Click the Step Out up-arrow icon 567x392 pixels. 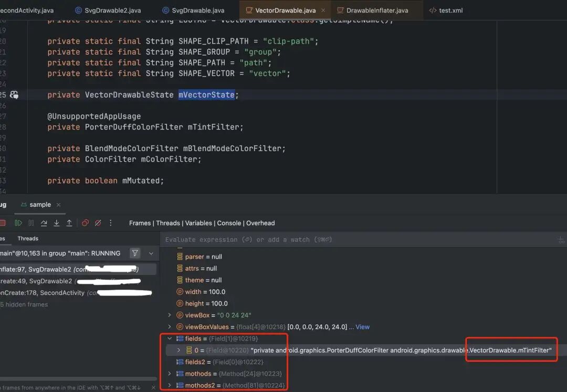[69, 223]
